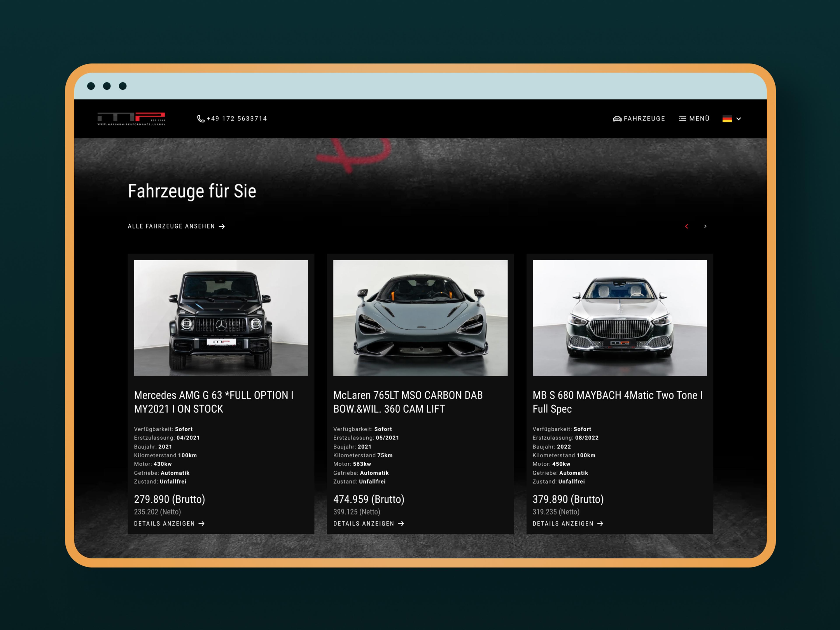
Task: Open the McLaren 765LT photo
Action: [420, 318]
